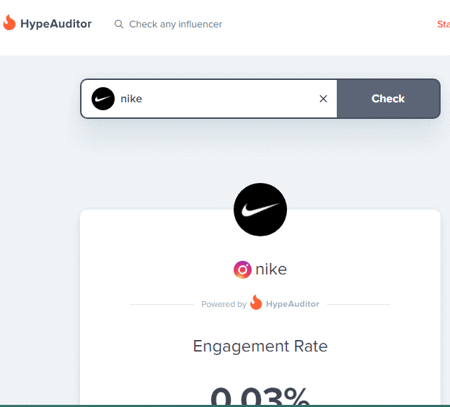Open the gray HypeAuditor link in card
Viewport: 450px width, 407px height.
coord(292,304)
